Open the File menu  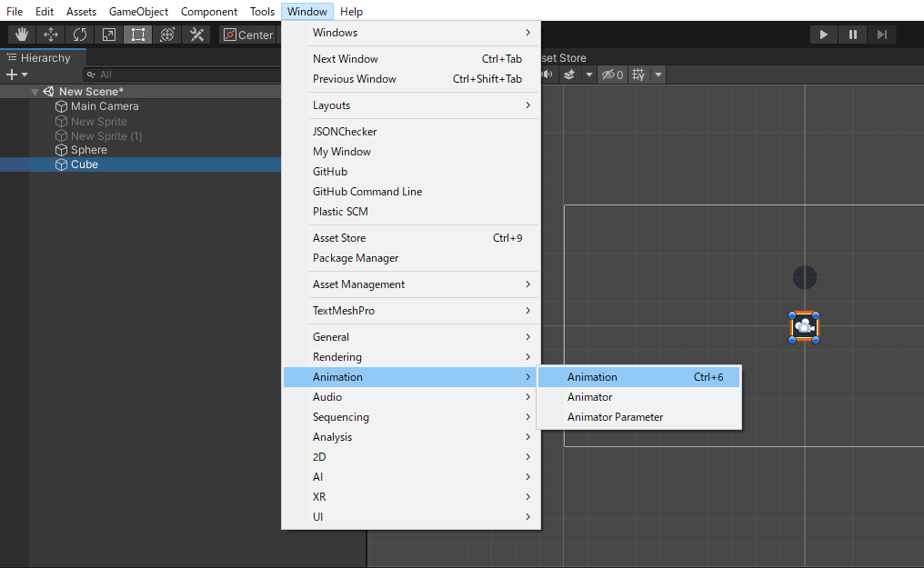pos(15,12)
